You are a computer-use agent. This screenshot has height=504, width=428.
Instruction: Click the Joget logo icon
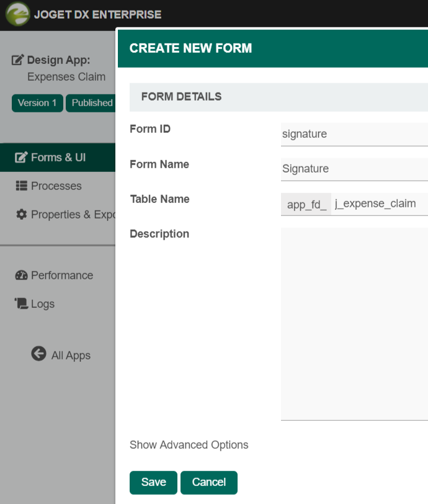17,14
